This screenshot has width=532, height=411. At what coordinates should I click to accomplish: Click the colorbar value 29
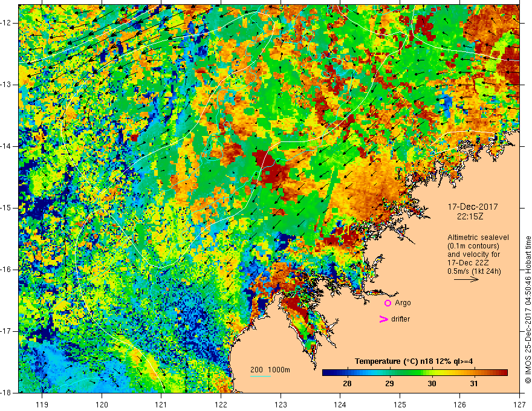(x=389, y=384)
